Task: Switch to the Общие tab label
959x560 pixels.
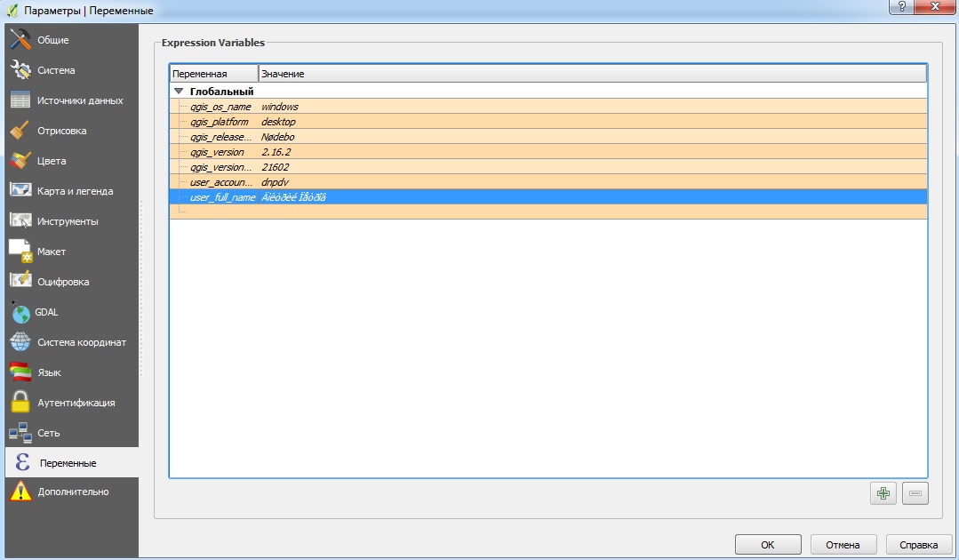Action: coord(53,40)
